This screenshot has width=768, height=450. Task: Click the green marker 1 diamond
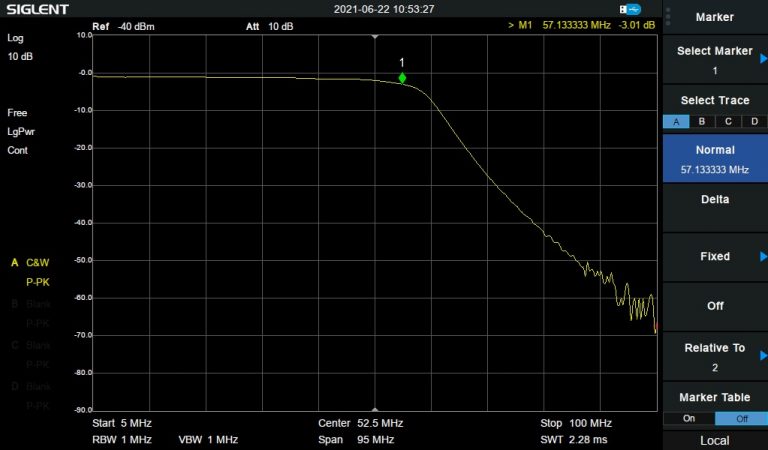click(402, 78)
